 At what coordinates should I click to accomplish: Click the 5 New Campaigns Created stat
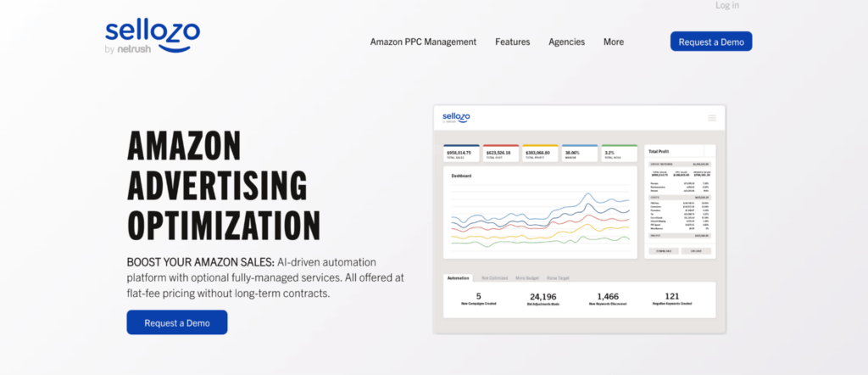(478, 299)
